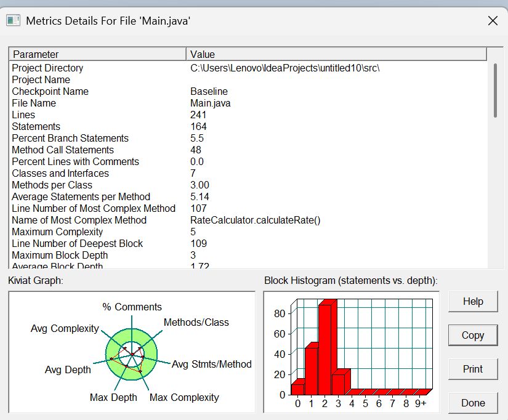Click the Max Depth Kiviat label
The image size is (508, 420).
coord(113,397)
